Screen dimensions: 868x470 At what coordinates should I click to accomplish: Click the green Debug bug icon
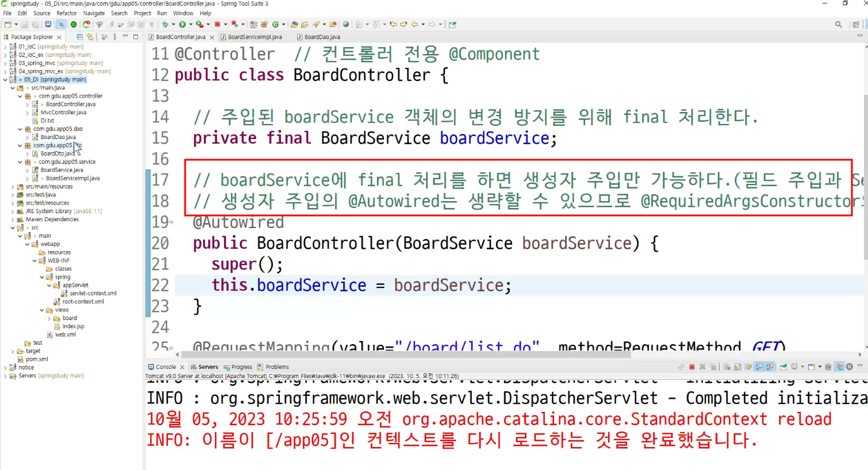(166, 24)
